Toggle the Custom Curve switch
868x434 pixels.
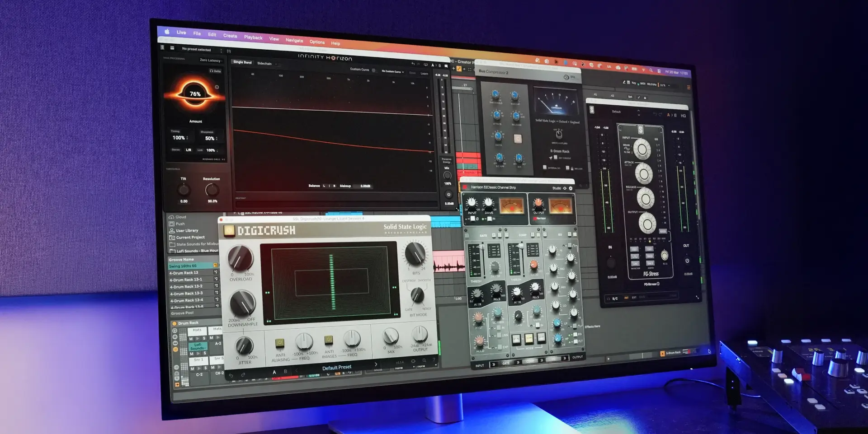click(373, 70)
